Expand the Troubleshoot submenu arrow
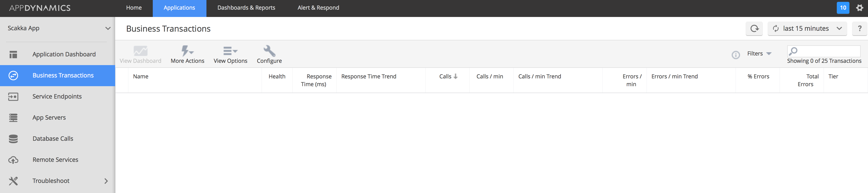 [106, 181]
